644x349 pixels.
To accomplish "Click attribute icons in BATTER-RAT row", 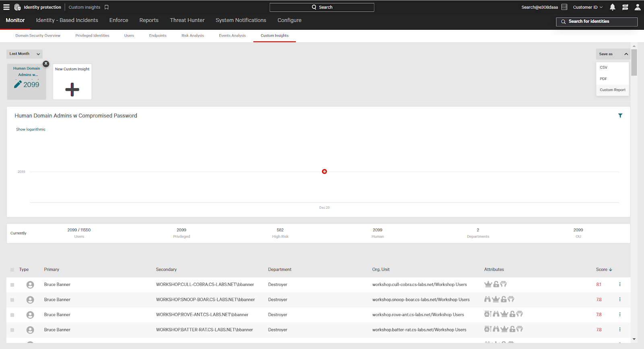I will [504, 329].
